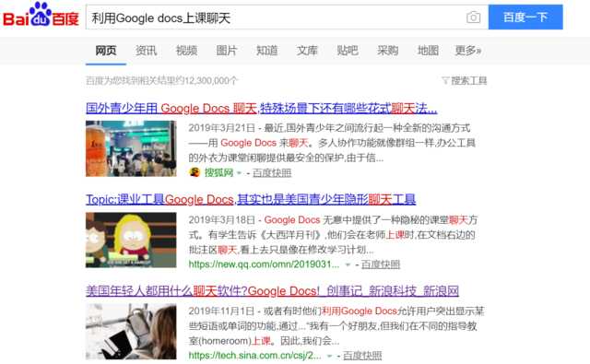This screenshot has height=364, width=590.
Task: Click the tech.sina.com.cn result URL
Action: click(x=254, y=356)
